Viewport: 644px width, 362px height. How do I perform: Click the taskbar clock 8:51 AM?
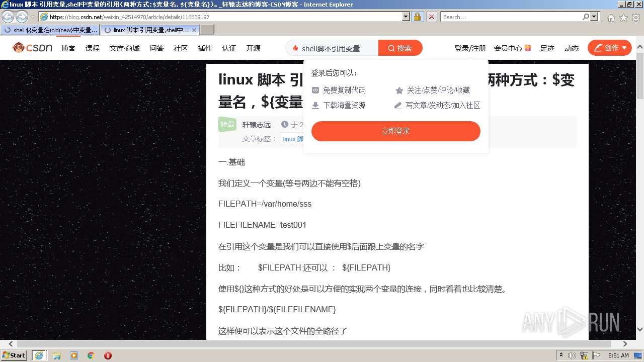[x=618, y=355]
